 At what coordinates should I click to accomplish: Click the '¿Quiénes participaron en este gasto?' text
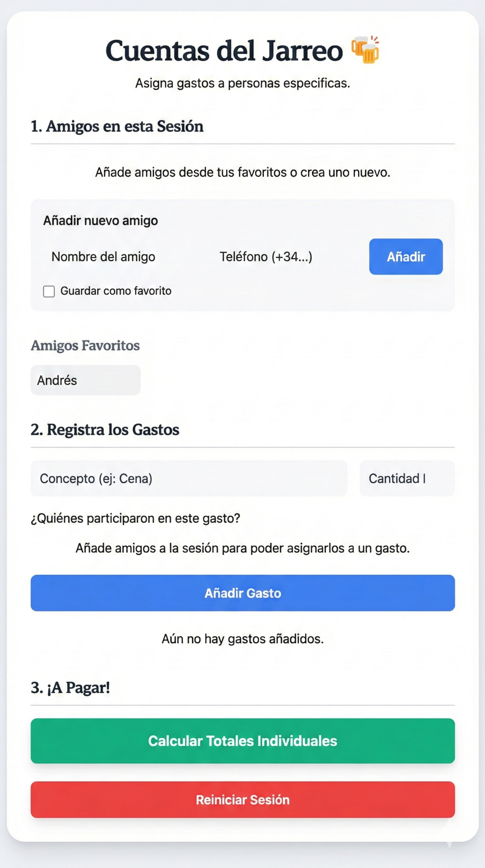135,518
